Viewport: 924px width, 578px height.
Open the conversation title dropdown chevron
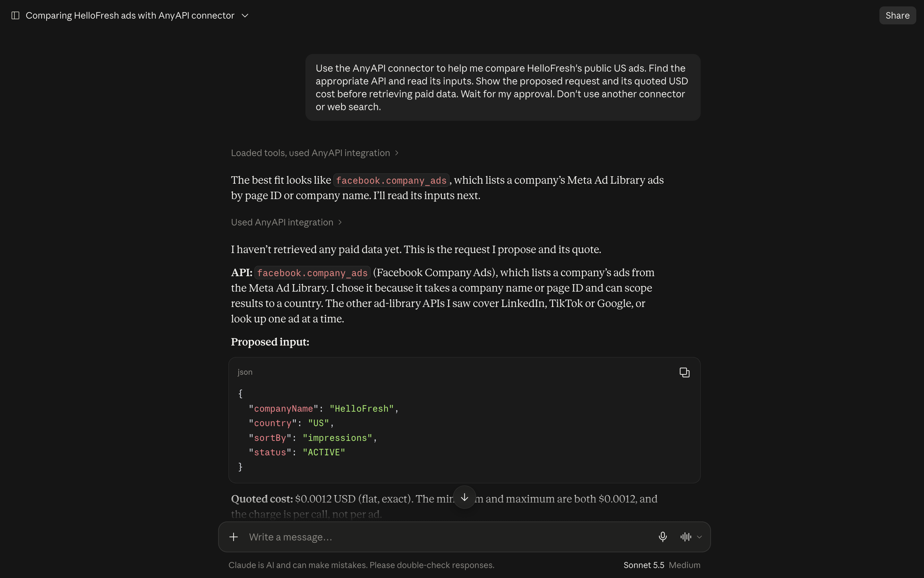245,16
